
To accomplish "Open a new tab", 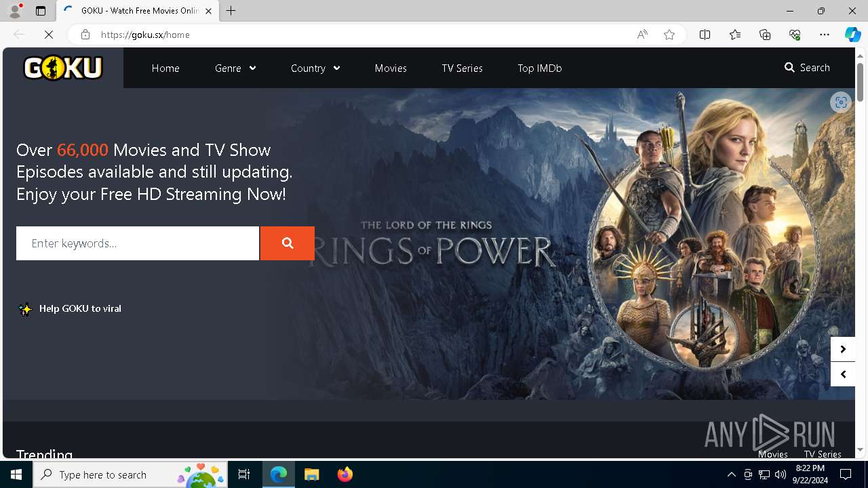I will (231, 11).
